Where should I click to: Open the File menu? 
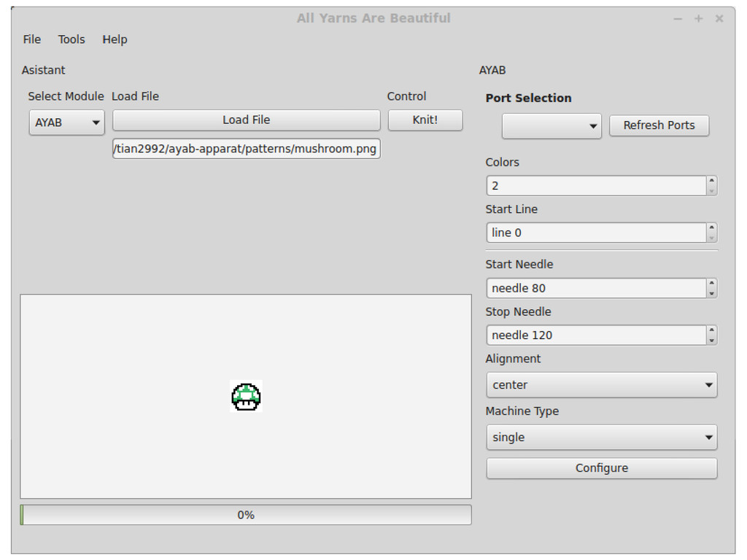click(32, 39)
